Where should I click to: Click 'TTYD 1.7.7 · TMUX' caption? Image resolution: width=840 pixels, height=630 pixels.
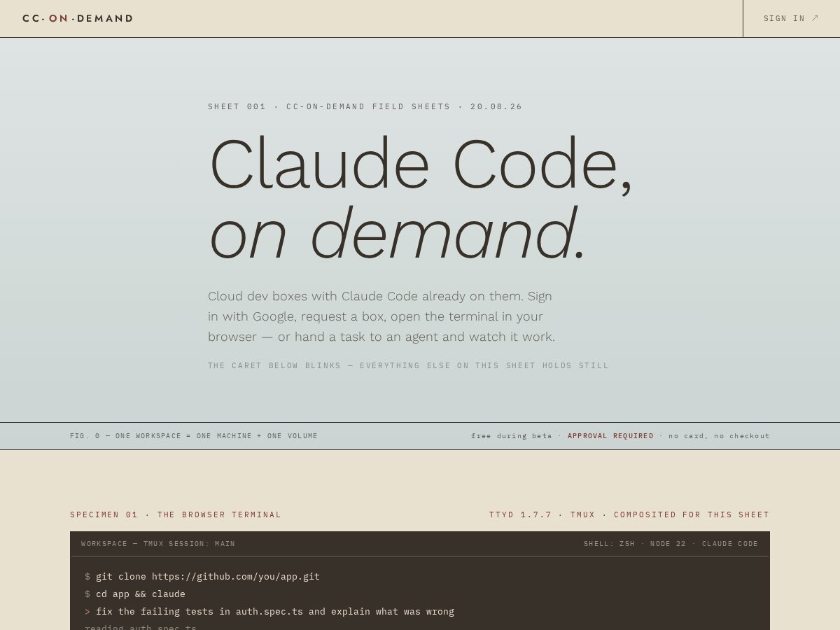[629, 514]
